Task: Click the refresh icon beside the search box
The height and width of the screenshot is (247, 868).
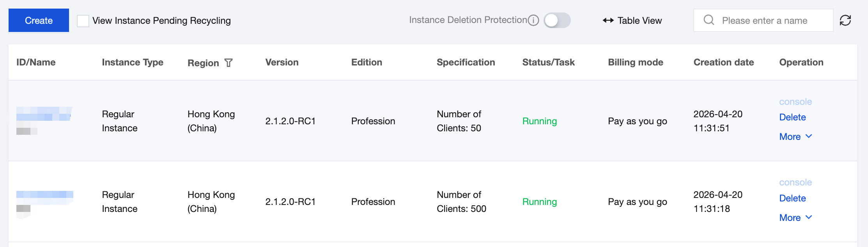Action: pos(845,20)
